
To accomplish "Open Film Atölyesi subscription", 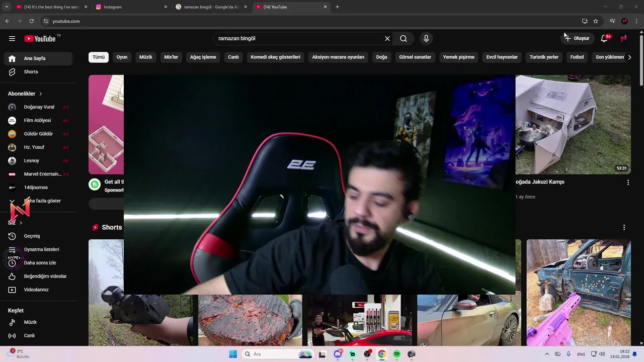I will (x=38, y=121).
